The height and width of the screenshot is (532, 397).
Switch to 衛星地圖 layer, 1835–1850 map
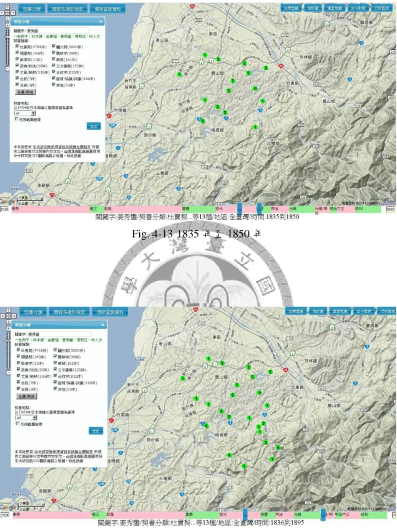click(334, 8)
